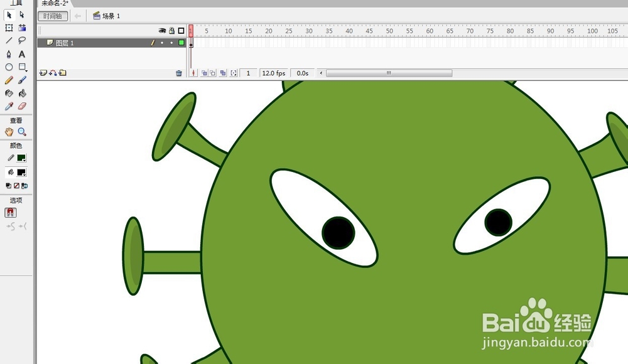Reset to black and white colors
This screenshot has width=628, height=364.
(x=8, y=186)
